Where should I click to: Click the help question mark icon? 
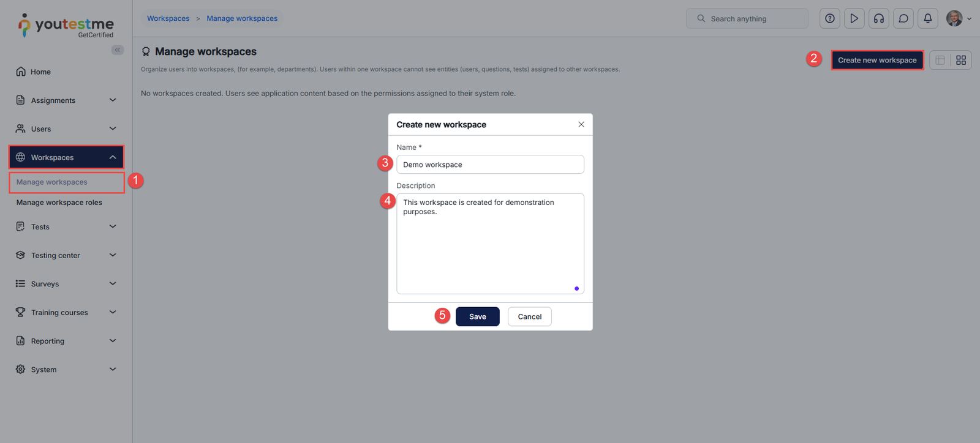tap(830, 18)
